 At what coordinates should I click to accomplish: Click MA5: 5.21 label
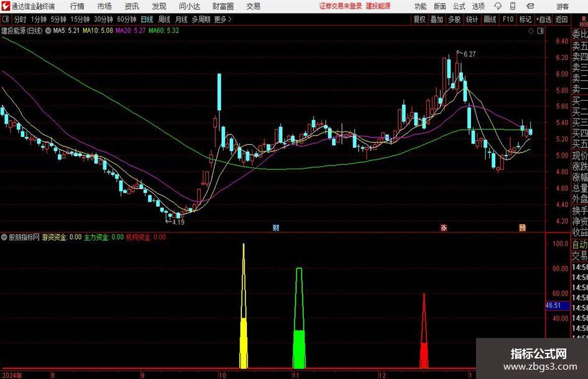66,30
